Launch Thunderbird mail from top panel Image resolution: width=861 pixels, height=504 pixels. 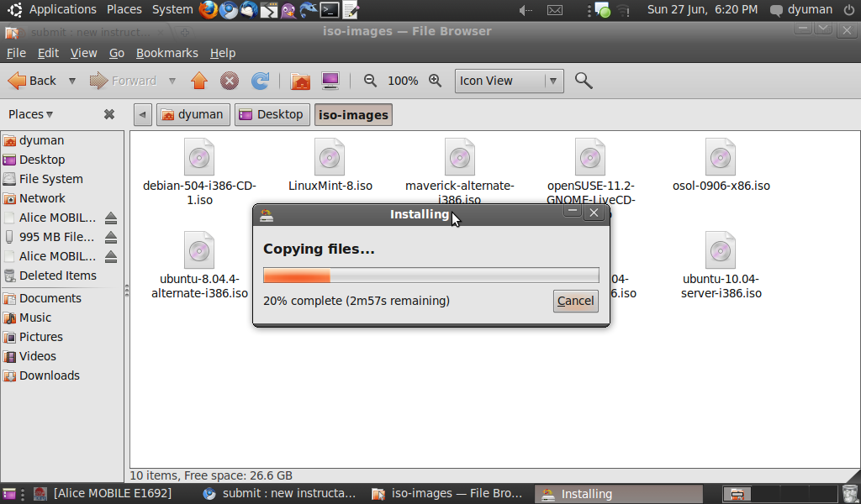pyautogui.click(x=249, y=10)
